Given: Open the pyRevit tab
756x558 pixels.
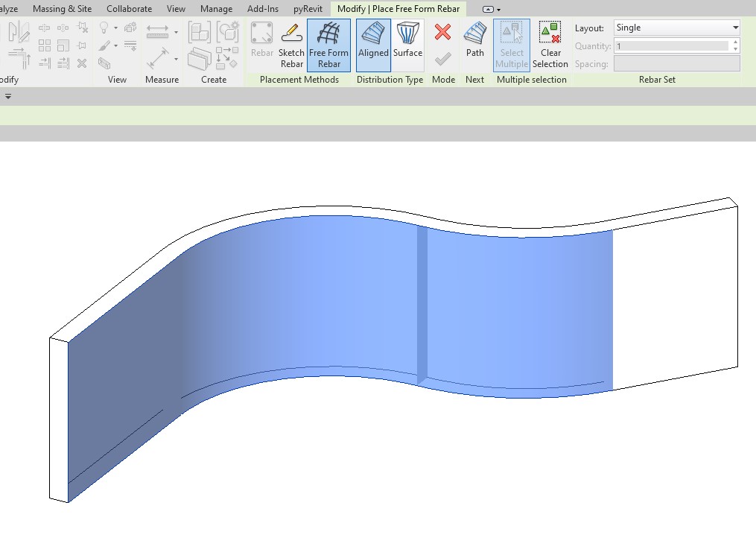Looking at the screenshot, I should 307,8.
